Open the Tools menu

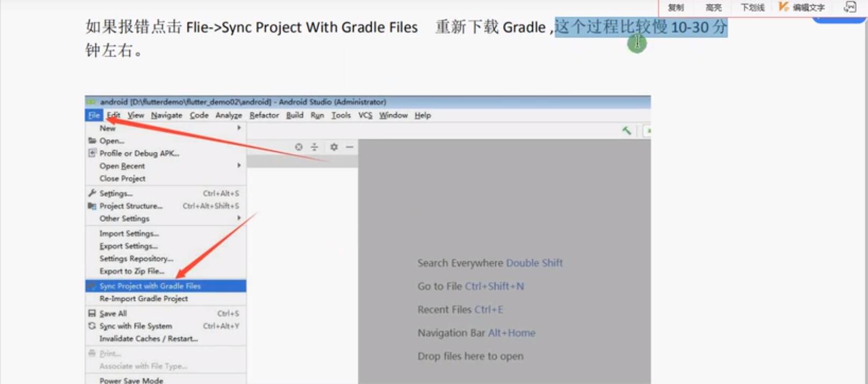(341, 115)
